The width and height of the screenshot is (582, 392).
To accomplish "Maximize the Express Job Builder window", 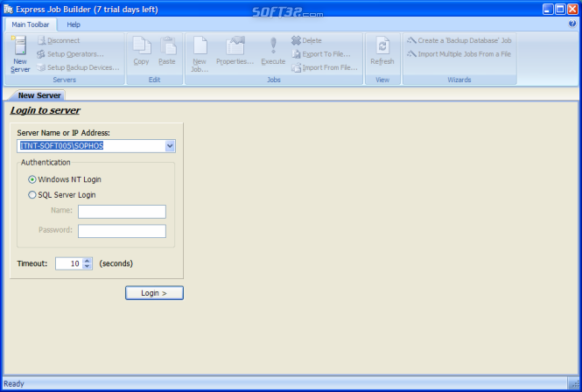I will click(560, 10).
